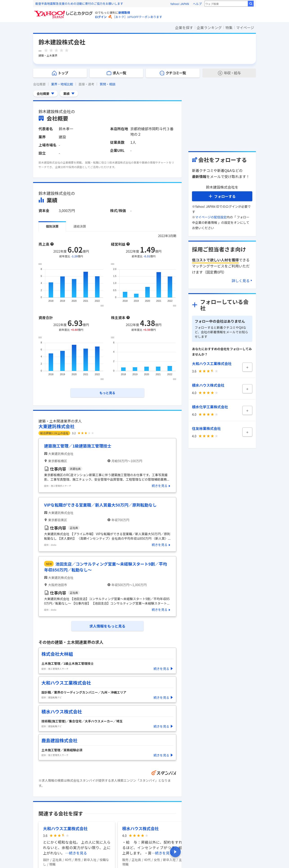This screenshot has width=289, height=868.
Task: Switch to the 連結決算 tab
Action: tap(80, 226)
